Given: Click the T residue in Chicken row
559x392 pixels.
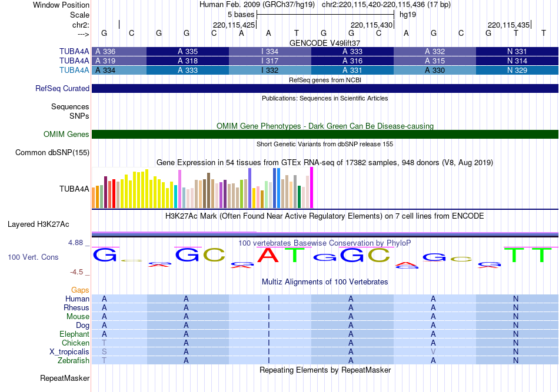Looking at the screenshot, I should [x=104, y=343].
